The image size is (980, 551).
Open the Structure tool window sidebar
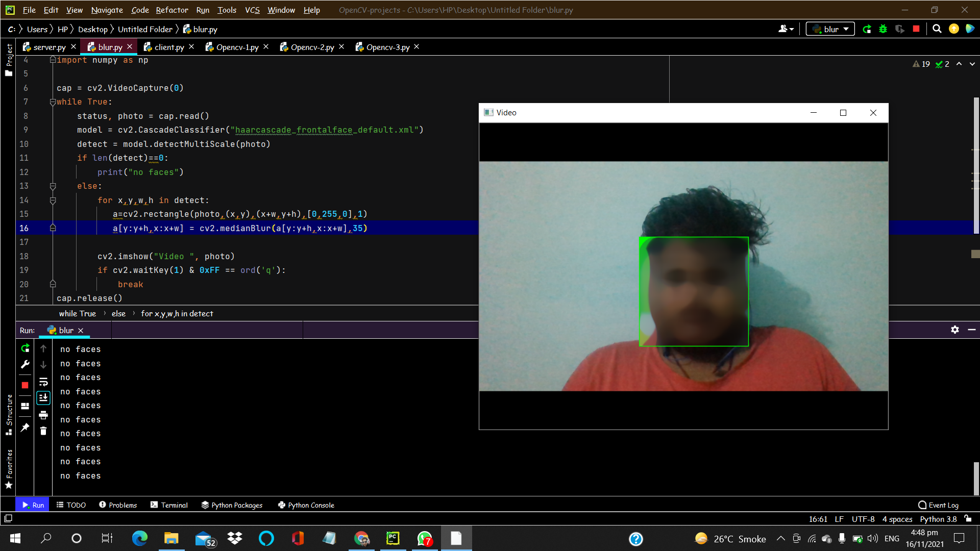pyautogui.click(x=9, y=414)
